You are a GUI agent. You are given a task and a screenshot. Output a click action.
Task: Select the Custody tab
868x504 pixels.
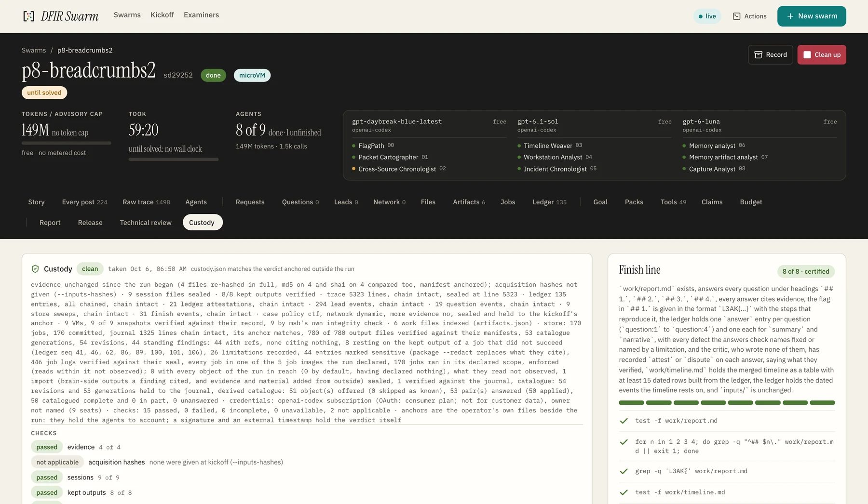coord(202,223)
